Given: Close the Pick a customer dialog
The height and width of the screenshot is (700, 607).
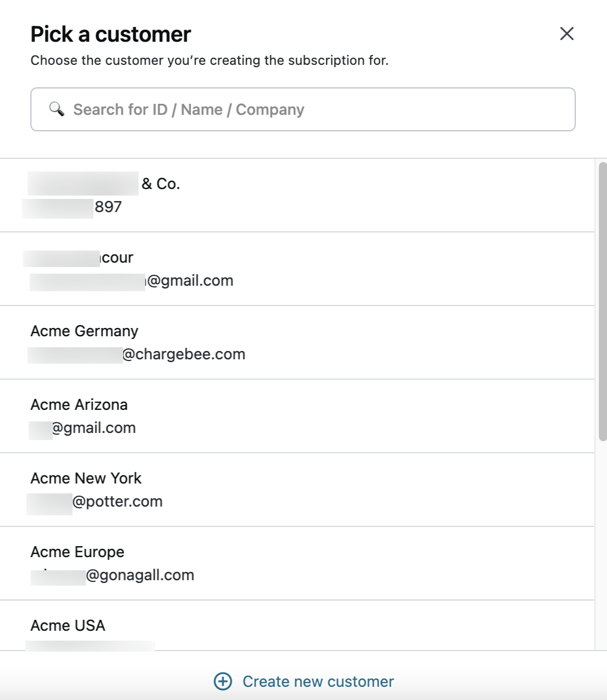Looking at the screenshot, I should (567, 34).
